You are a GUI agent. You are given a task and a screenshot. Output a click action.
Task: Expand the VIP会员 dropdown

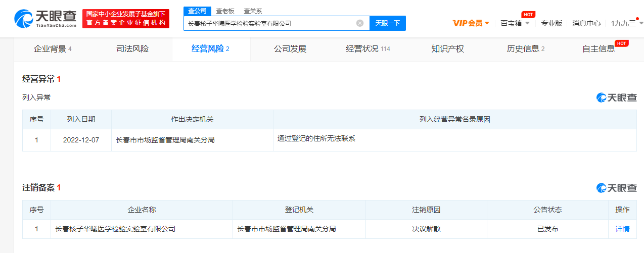click(471, 23)
